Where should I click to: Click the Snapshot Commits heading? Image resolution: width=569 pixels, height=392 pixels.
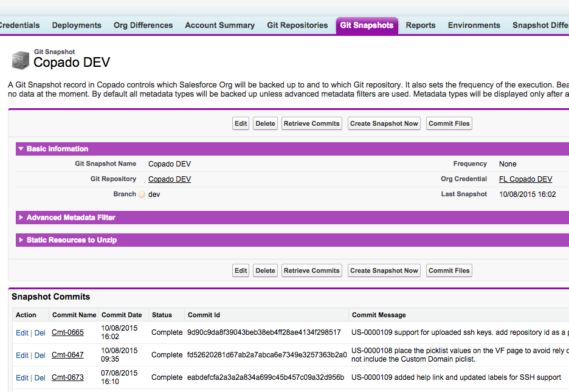click(x=51, y=297)
